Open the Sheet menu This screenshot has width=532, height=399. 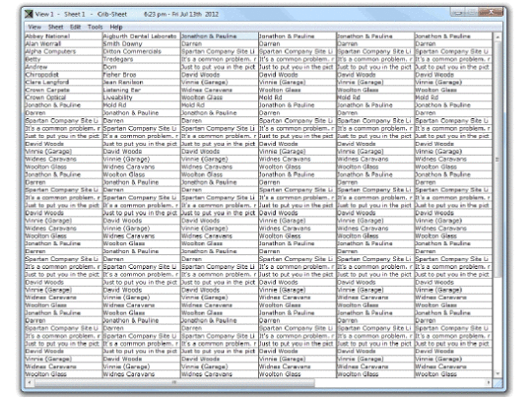[x=55, y=27]
